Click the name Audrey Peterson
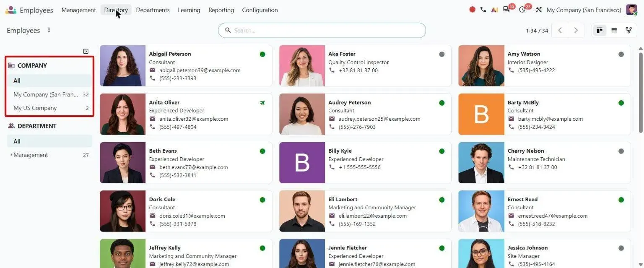The height and width of the screenshot is (268, 644). pos(349,102)
